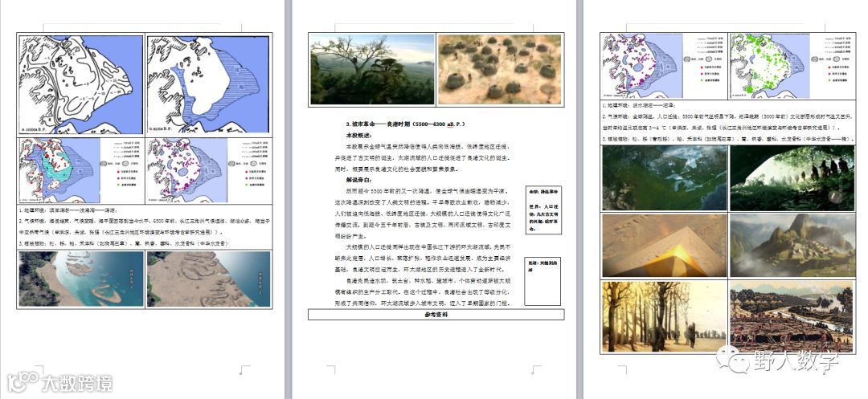
Task: Select the green-dot distribution map on page three
Action: pyautogui.click(x=770, y=67)
